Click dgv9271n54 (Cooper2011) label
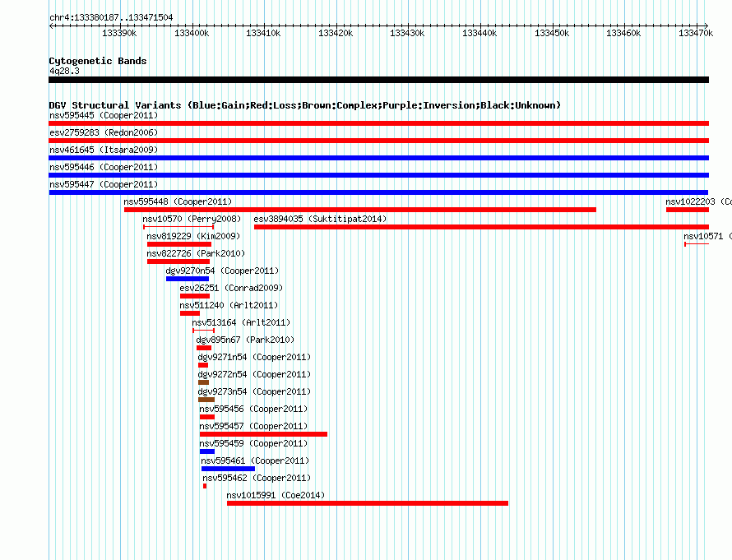Screen dimensions: 732x560 click(x=254, y=357)
